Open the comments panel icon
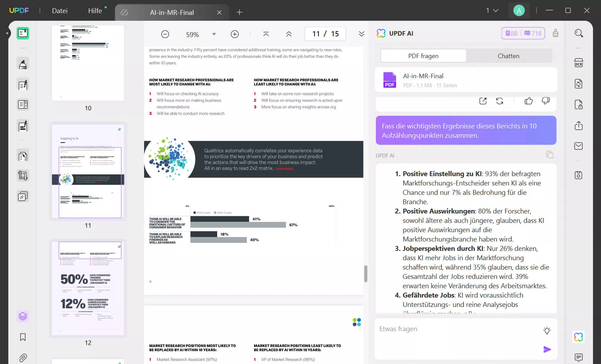 pyautogui.click(x=579, y=357)
